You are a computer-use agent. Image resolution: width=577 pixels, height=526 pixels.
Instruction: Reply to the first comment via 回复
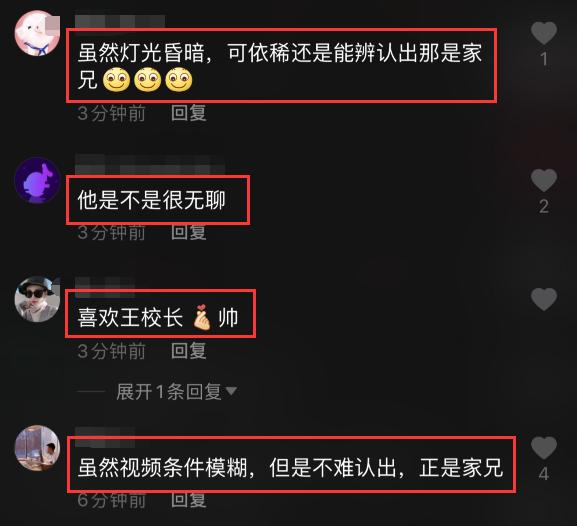coord(188,113)
